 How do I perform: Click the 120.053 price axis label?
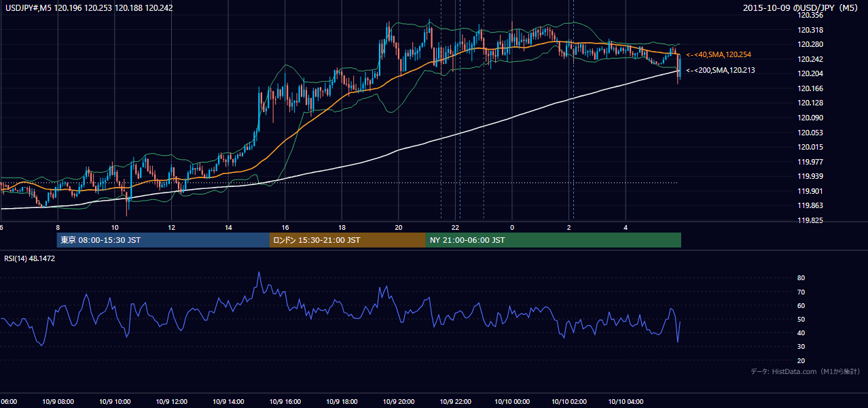[x=809, y=133]
